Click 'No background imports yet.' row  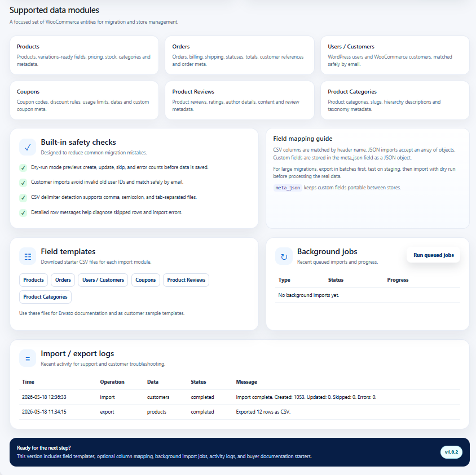[x=368, y=295]
